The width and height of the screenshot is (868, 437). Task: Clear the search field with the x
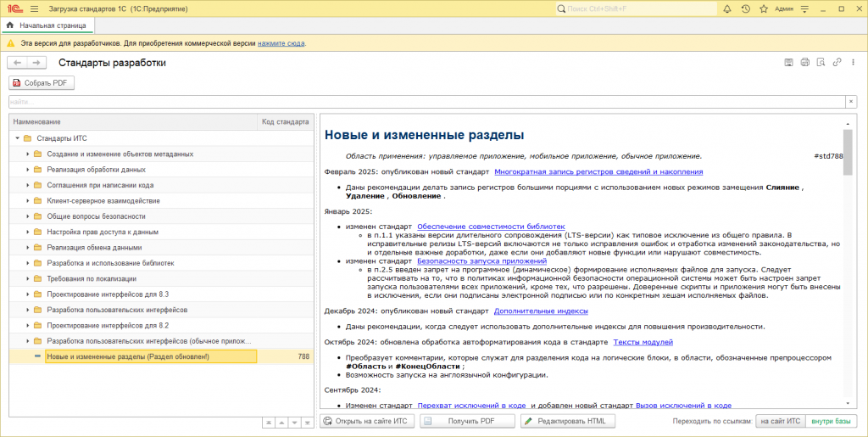tap(851, 102)
